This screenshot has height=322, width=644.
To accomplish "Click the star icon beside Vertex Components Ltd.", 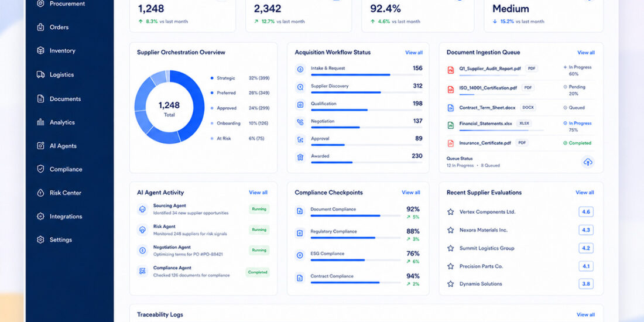I will [x=451, y=212].
